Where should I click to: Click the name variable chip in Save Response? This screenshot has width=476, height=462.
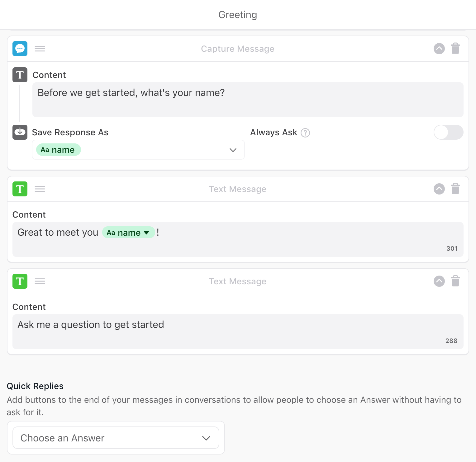pos(58,150)
